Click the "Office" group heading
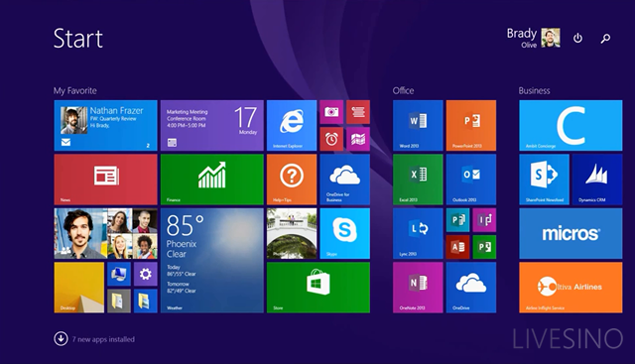Viewport: 635px width, 364px height. (404, 90)
